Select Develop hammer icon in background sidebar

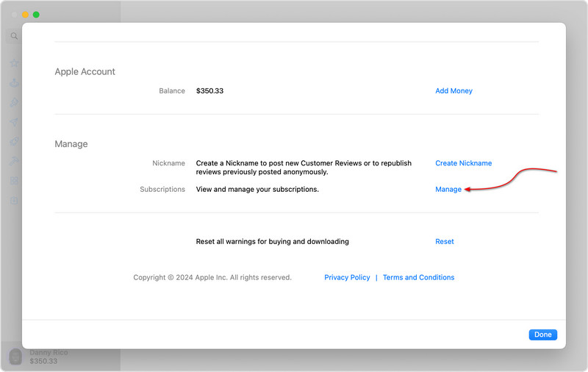[14, 161]
